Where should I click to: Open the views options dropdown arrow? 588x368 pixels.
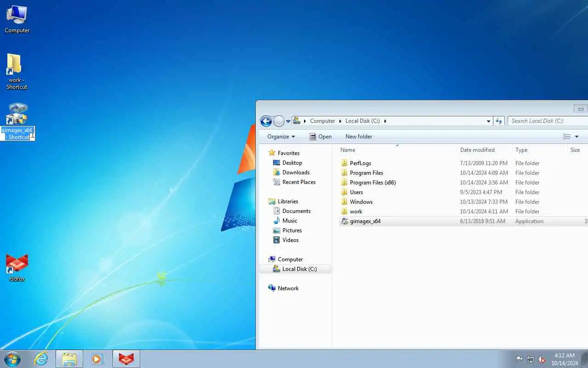(577, 137)
